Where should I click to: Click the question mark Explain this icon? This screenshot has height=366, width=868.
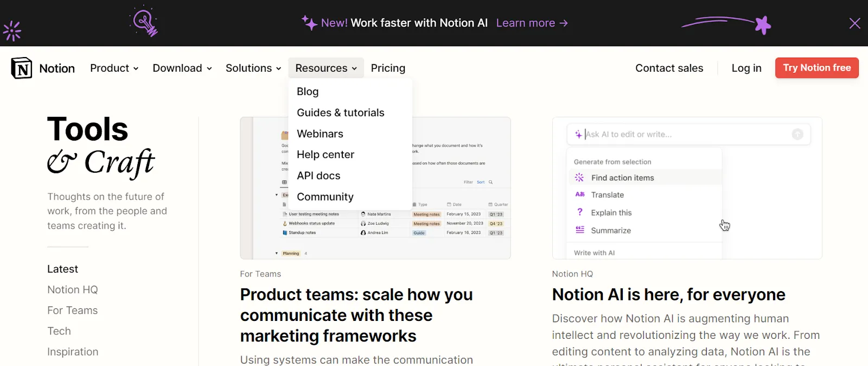click(x=580, y=212)
